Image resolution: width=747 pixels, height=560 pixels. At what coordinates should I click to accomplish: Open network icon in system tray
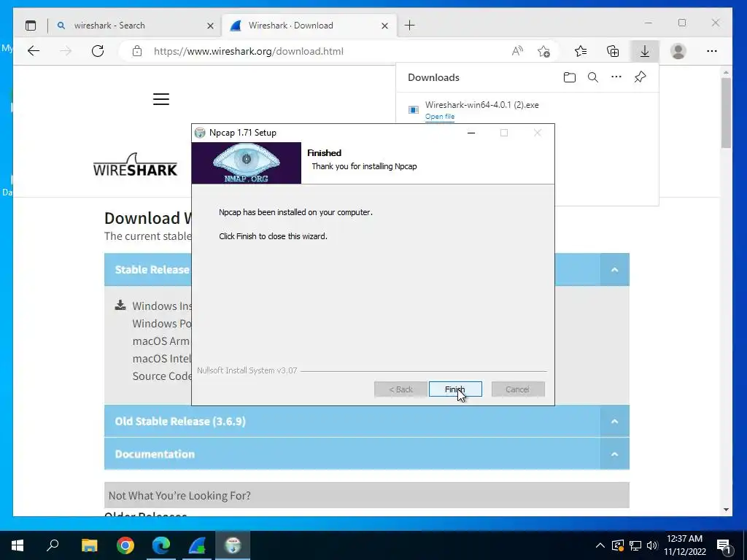635,545
